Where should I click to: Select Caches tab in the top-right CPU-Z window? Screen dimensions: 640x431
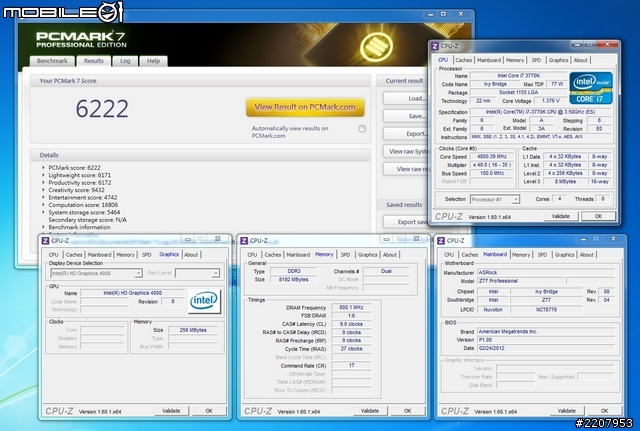(464, 60)
